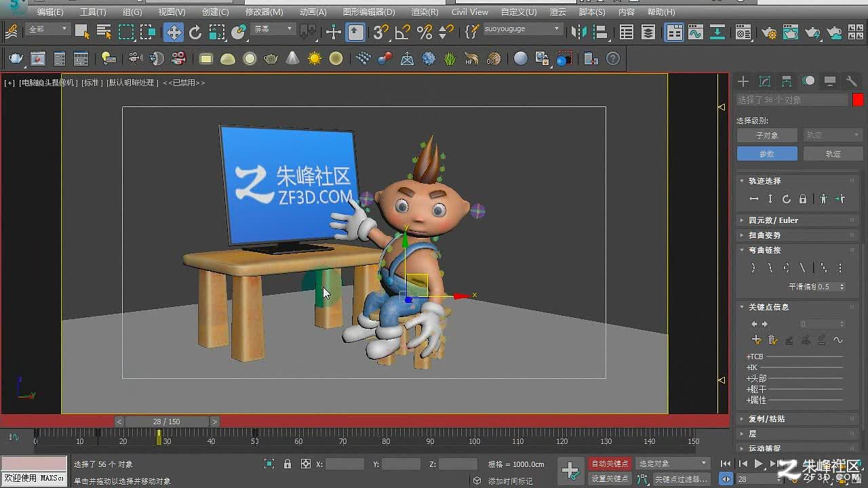Screen dimensions: 868x488
Task: Click the 轨迹 button beside 参数
Action: click(x=833, y=154)
